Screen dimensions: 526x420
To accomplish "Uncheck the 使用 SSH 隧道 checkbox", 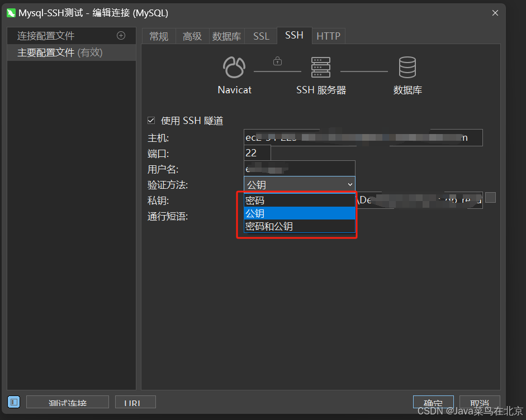I will (x=151, y=120).
